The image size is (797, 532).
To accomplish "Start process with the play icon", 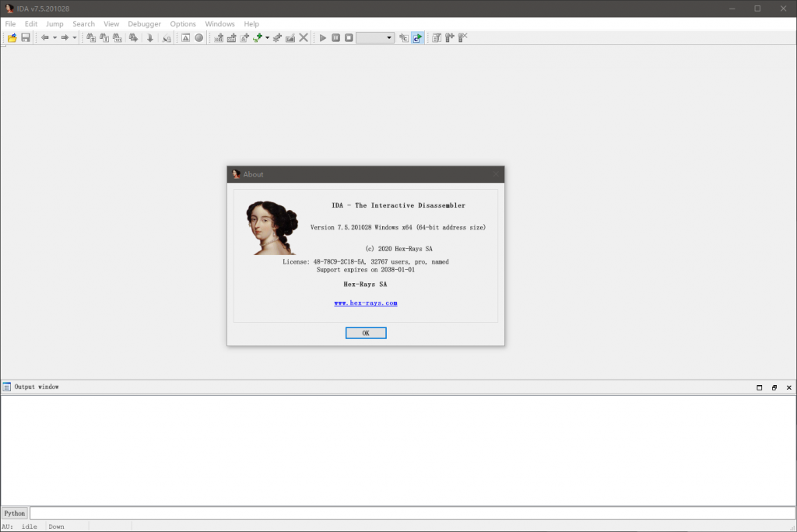I will (323, 37).
